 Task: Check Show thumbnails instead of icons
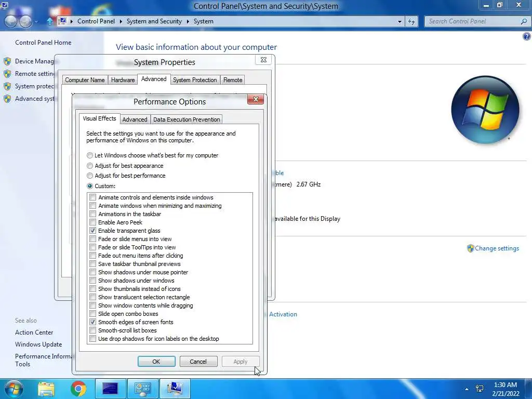pyautogui.click(x=92, y=289)
